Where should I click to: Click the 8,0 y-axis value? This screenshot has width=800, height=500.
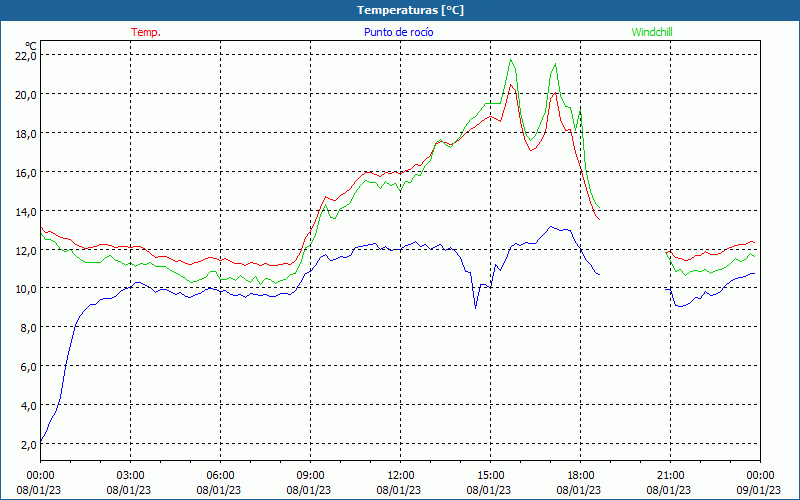(x=29, y=328)
